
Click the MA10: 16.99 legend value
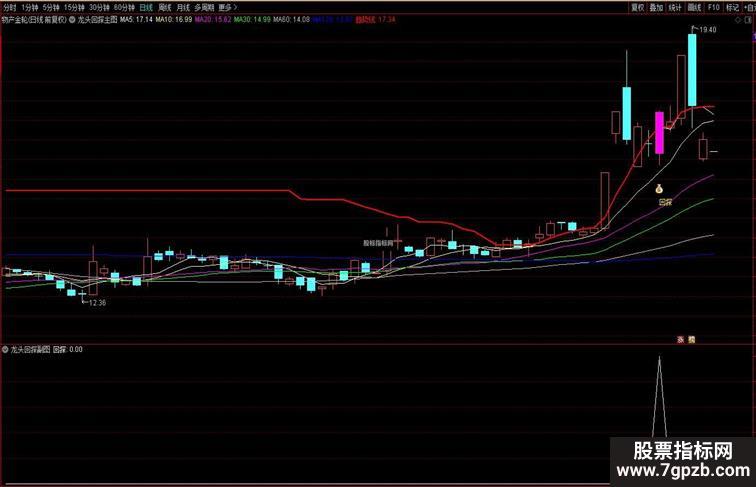click(174, 20)
